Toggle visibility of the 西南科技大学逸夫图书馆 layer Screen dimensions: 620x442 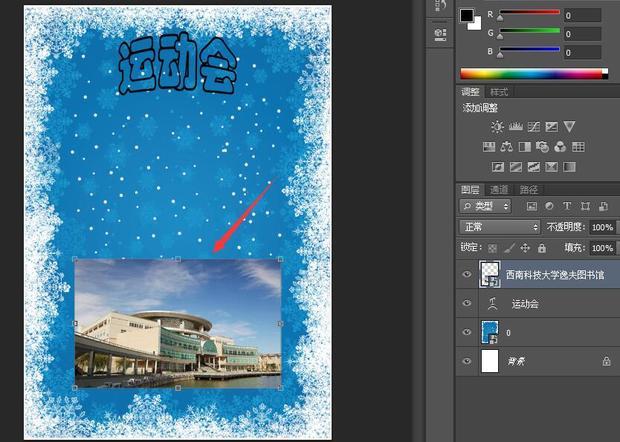point(467,275)
